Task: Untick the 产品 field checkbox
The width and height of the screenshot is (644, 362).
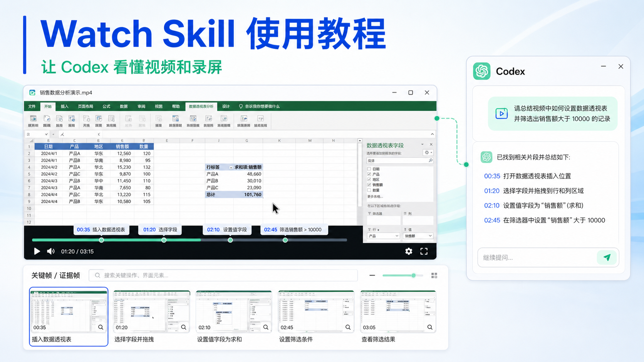Action: (369, 174)
